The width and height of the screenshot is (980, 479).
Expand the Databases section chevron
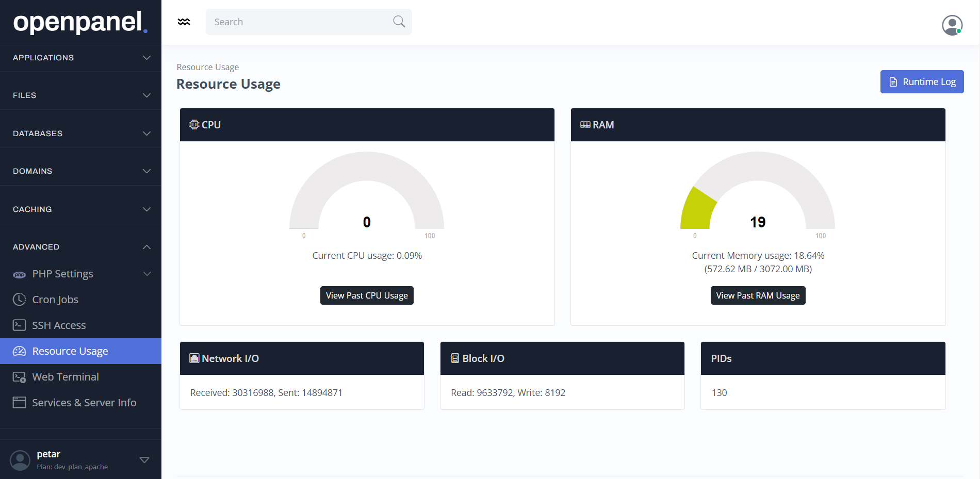tap(146, 134)
